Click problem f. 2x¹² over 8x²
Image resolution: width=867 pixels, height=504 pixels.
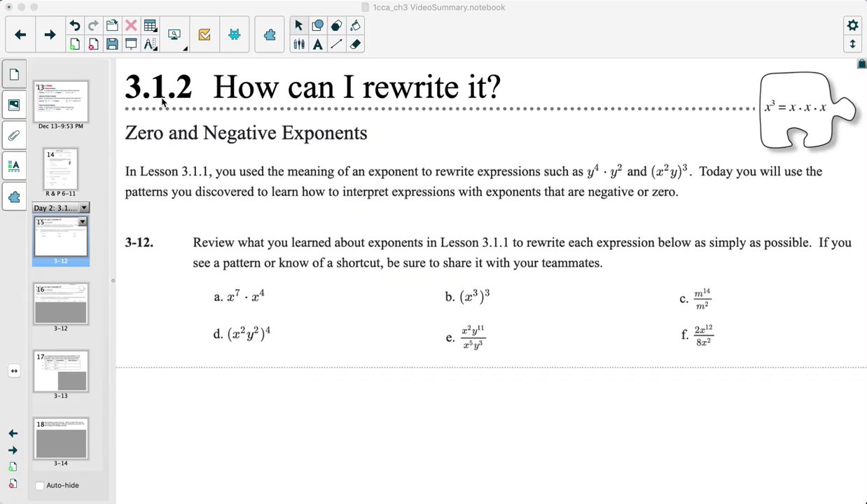tap(697, 335)
